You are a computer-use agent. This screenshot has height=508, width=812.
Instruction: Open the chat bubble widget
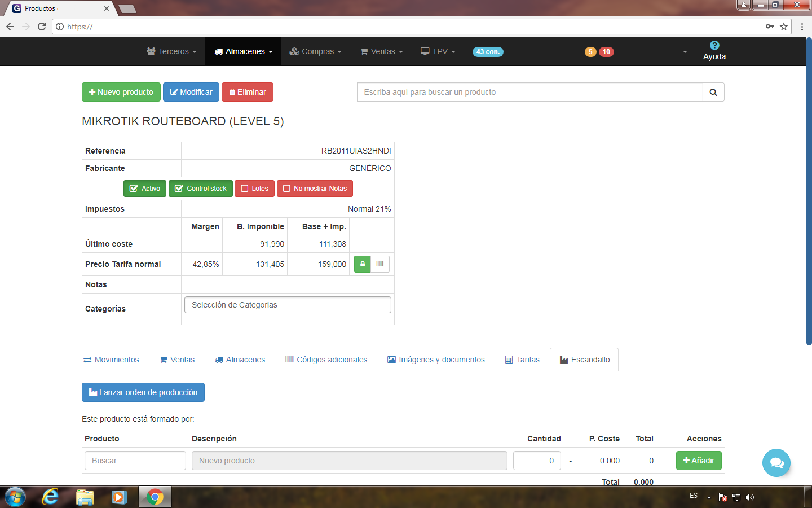click(x=776, y=463)
